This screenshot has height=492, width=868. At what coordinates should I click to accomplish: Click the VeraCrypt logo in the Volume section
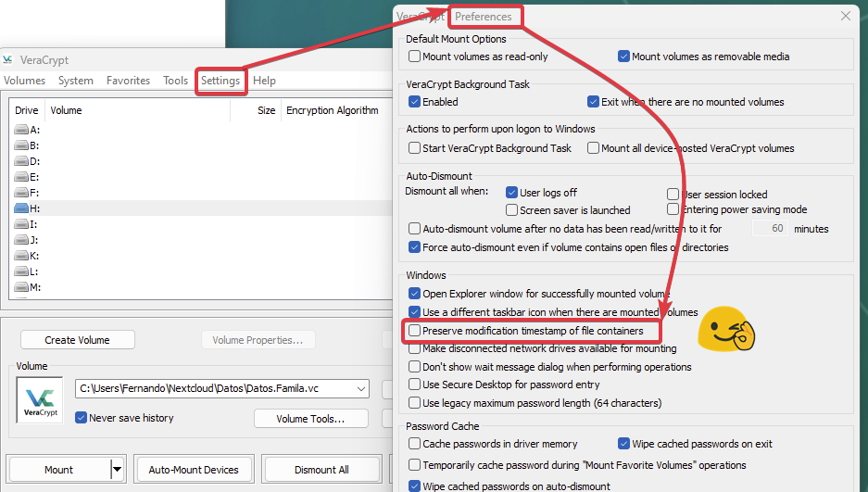[x=40, y=399]
